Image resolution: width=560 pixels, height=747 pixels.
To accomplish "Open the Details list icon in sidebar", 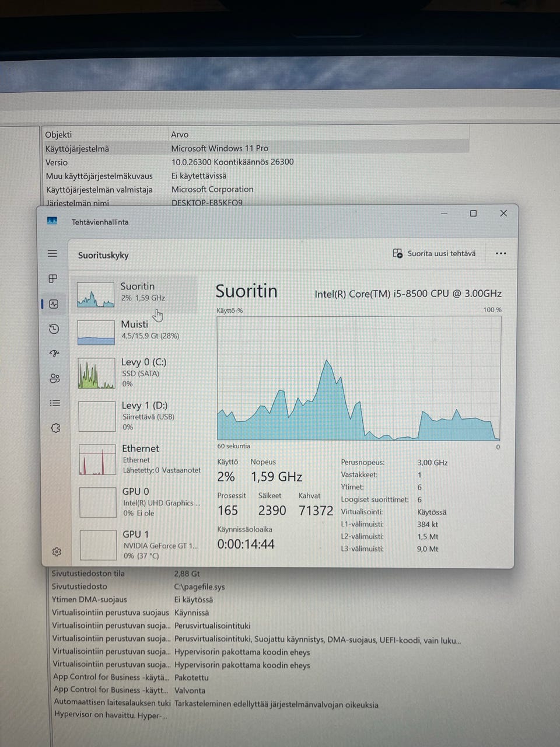I will click(x=55, y=403).
